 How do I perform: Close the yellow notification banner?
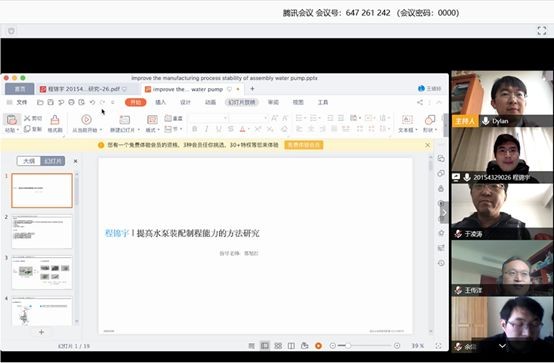pos(427,145)
